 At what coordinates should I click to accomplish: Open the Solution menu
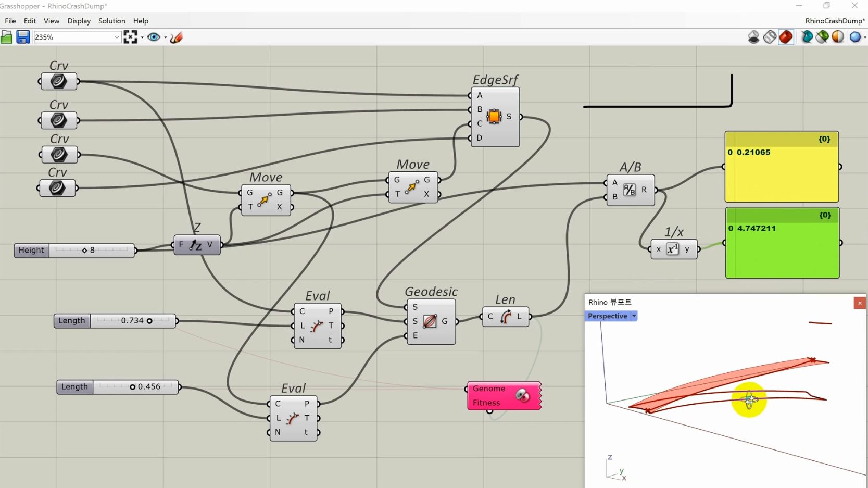[112, 21]
